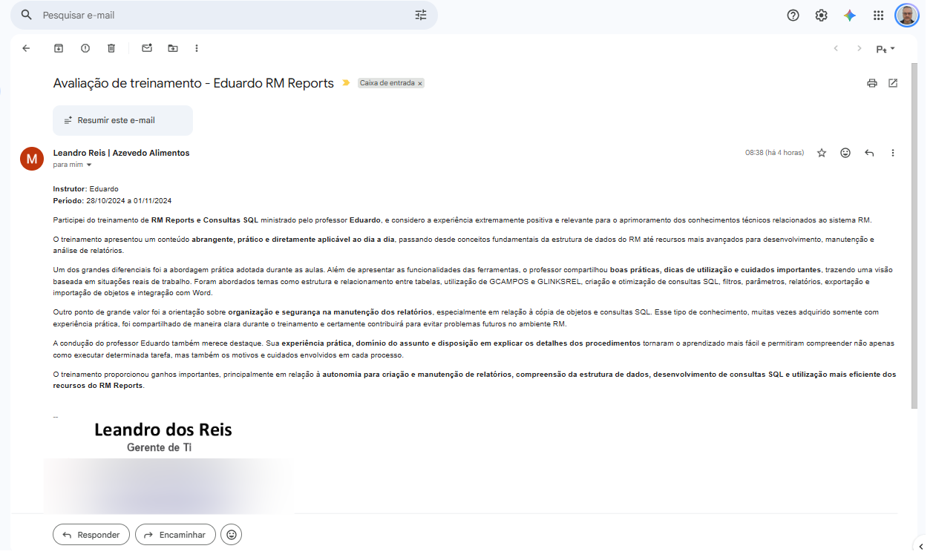Open input tools language dropdown
The width and height of the screenshot is (933, 560).
(x=885, y=49)
